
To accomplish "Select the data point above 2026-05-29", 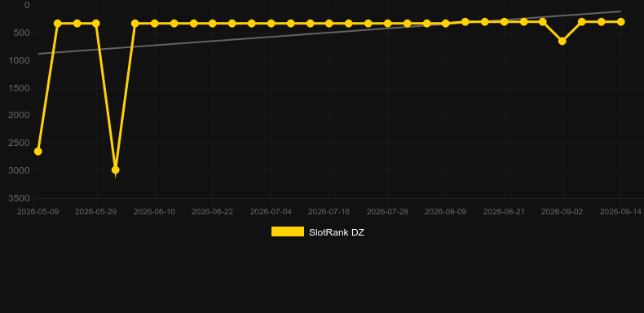I will click(96, 24).
